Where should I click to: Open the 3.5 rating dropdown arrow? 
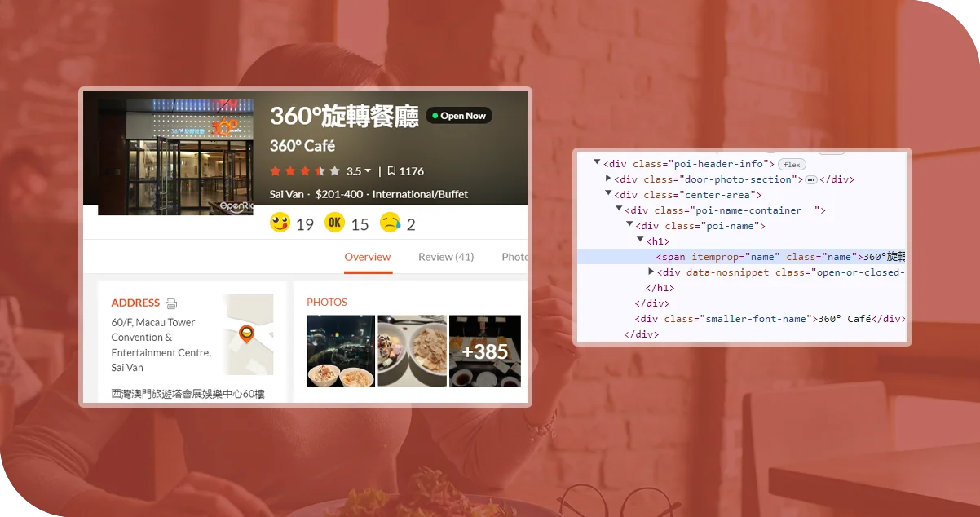click(368, 171)
